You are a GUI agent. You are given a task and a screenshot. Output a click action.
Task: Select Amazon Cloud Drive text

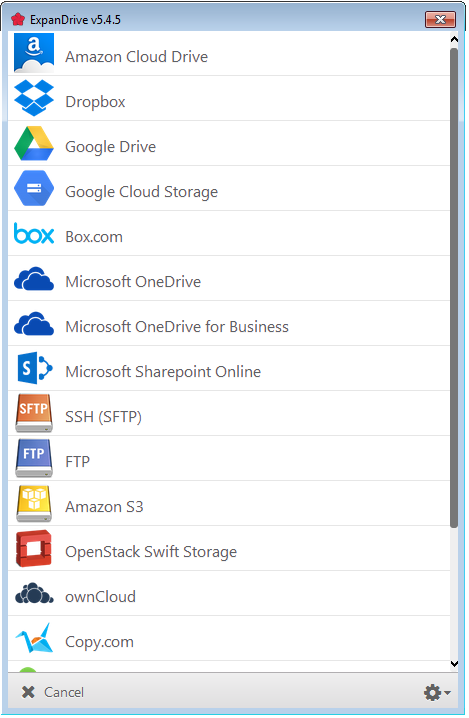coord(136,57)
